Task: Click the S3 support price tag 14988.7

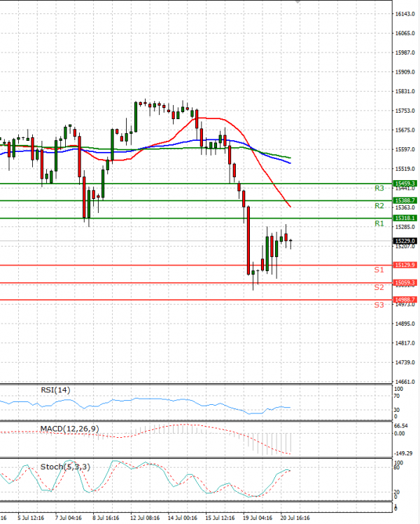Action: [405, 300]
